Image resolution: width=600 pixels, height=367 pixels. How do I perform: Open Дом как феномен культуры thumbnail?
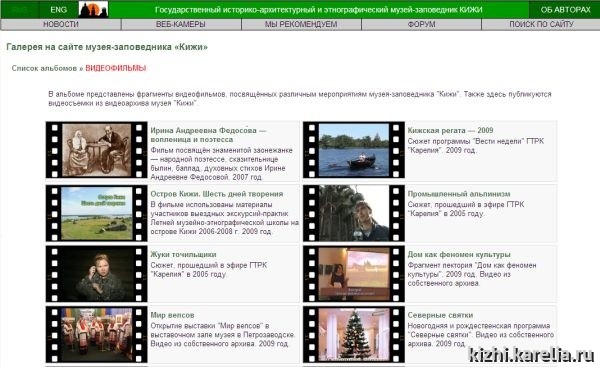pyautogui.click(x=354, y=274)
